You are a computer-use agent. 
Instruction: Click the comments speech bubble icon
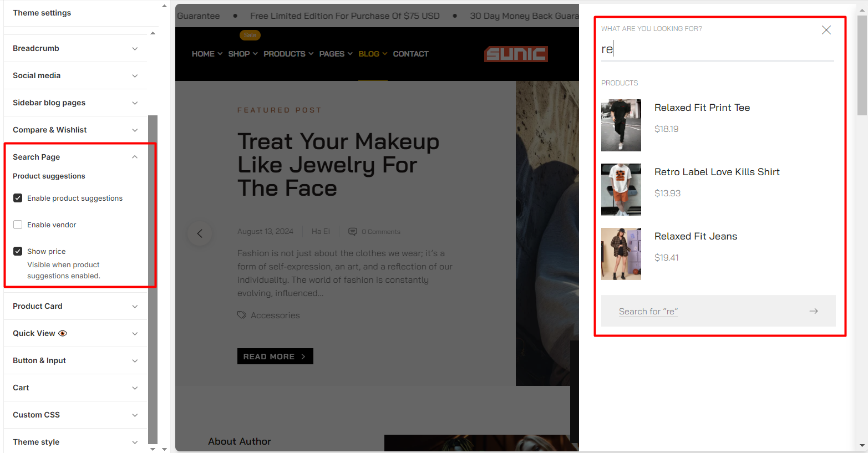click(352, 232)
